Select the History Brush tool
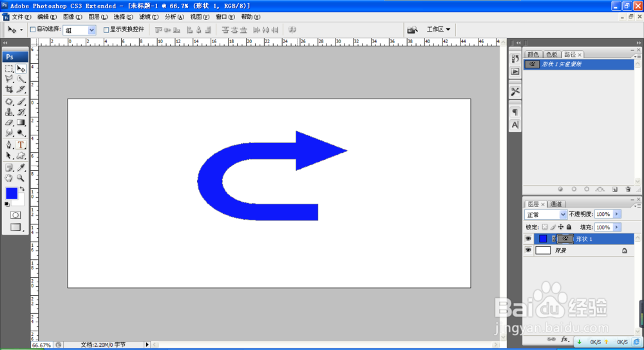The width and height of the screenshot is (644, 350). [21, 112]
